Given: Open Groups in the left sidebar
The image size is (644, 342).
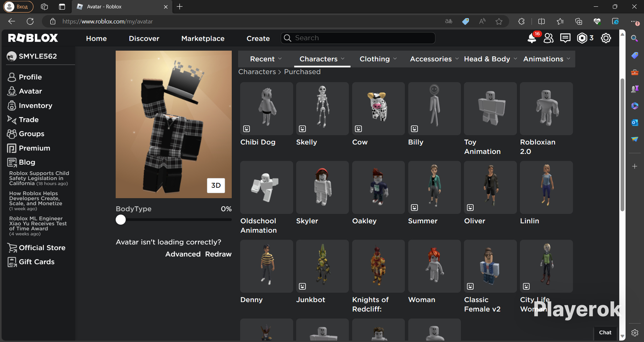Looking at the screenshot, I should click(26, 134).
